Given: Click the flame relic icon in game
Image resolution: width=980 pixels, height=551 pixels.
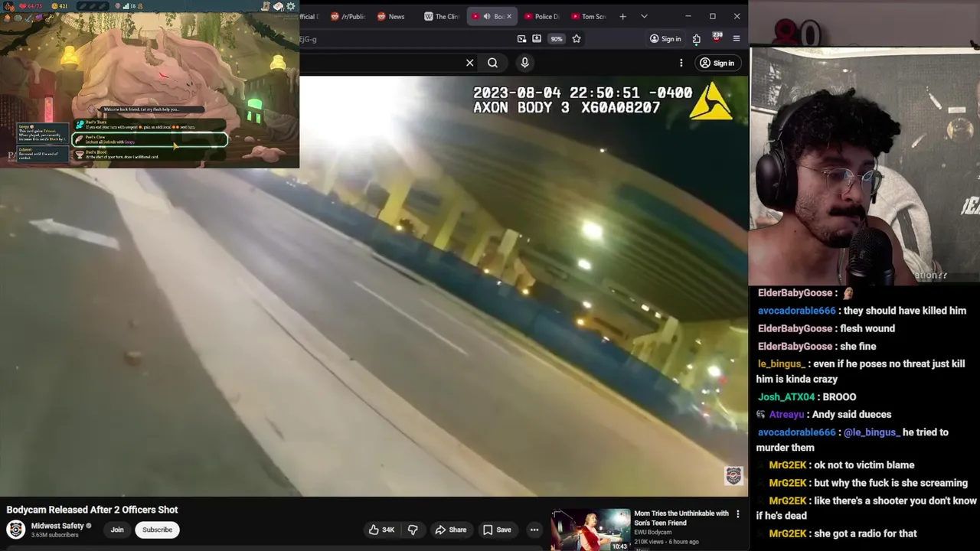Looking at the screenshot, I should pos(8,18).
